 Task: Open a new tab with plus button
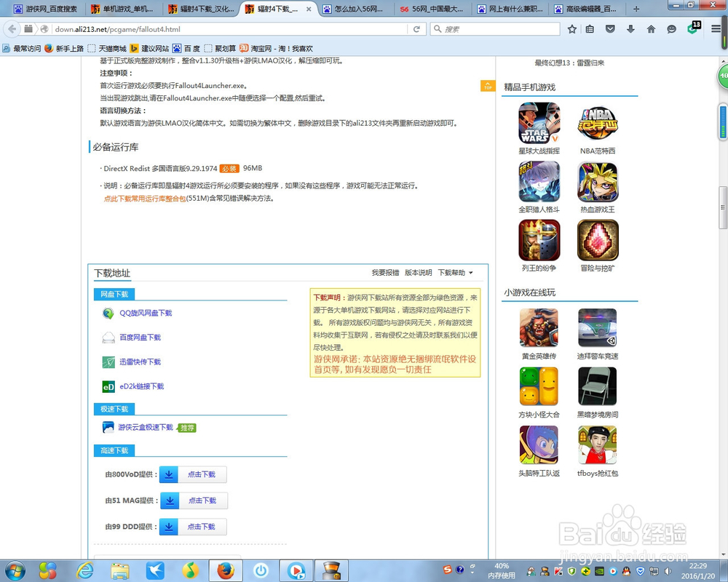(636, 9)
